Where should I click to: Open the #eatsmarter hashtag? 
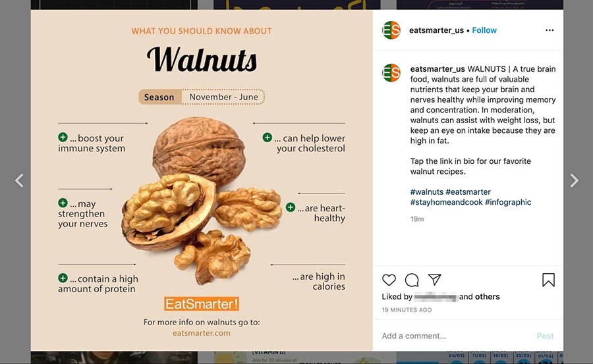(x=468, y=192)
